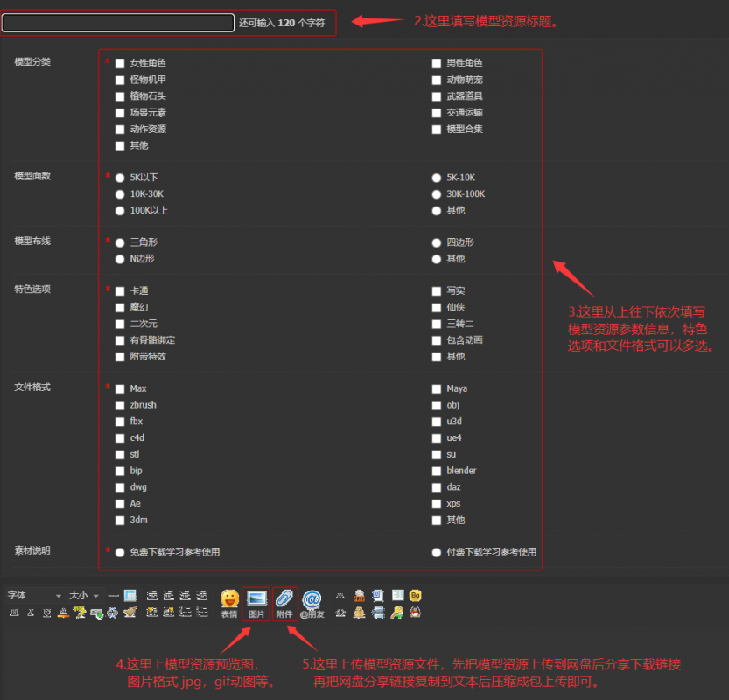Select 免费下载学习参考使用 radio option
Screen dimensions: 729x700
point(120,553)
